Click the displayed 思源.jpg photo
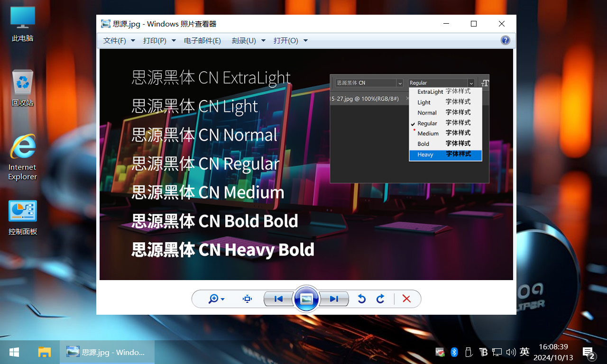The image size is (607, 364). (x=306, y=164)
